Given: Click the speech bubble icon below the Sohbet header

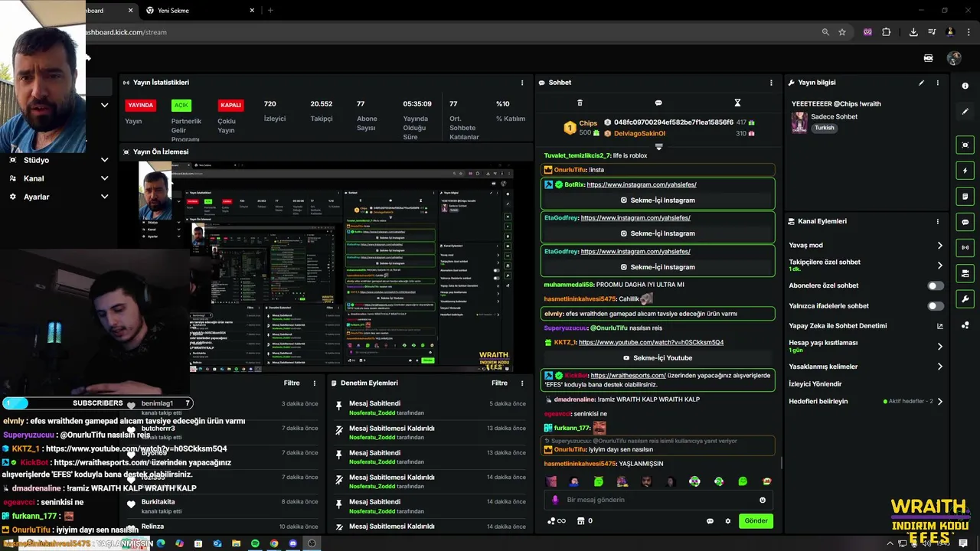Looking at the screenshot, I should [658, 103].
